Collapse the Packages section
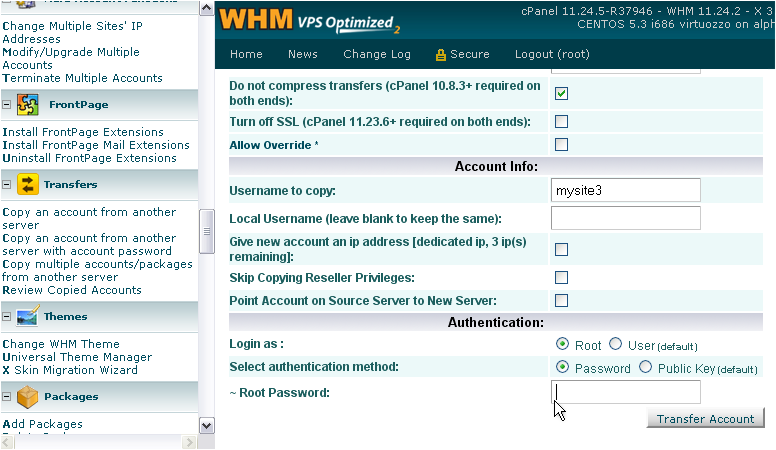This screenshot has height=450, width=776. point(6,396)
